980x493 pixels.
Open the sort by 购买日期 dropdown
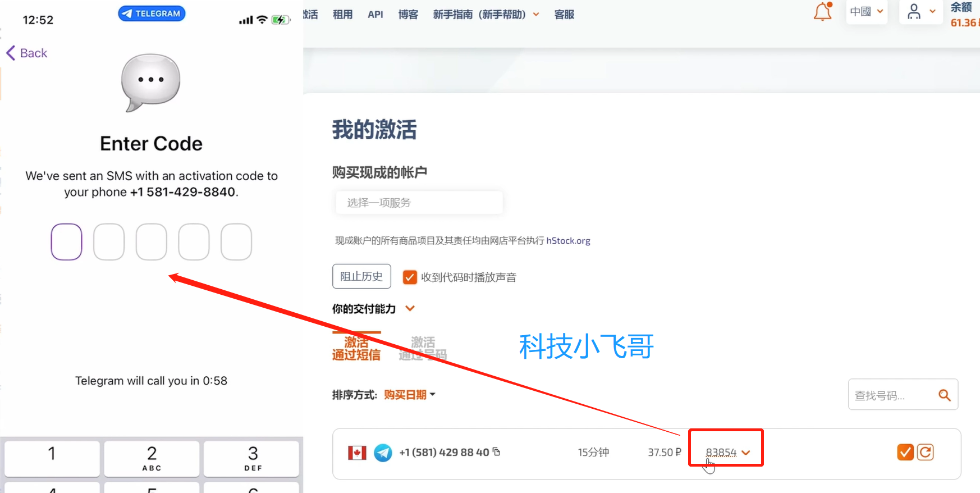409,395
